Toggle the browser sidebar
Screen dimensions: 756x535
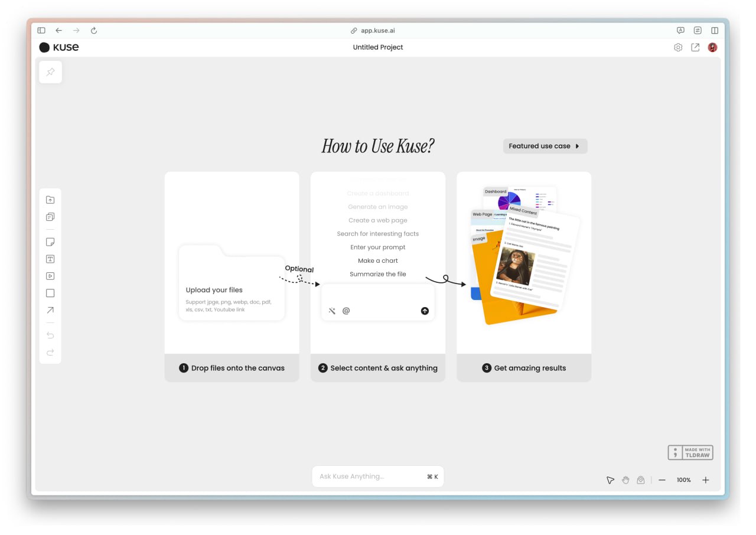pos(41,31)
